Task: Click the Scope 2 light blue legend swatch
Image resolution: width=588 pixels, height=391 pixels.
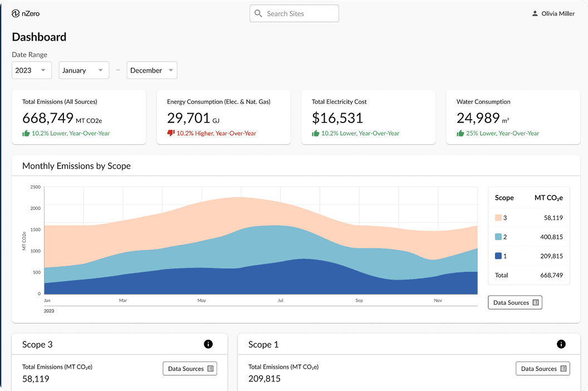Action: pyautogui.click(x=498, y=237)
